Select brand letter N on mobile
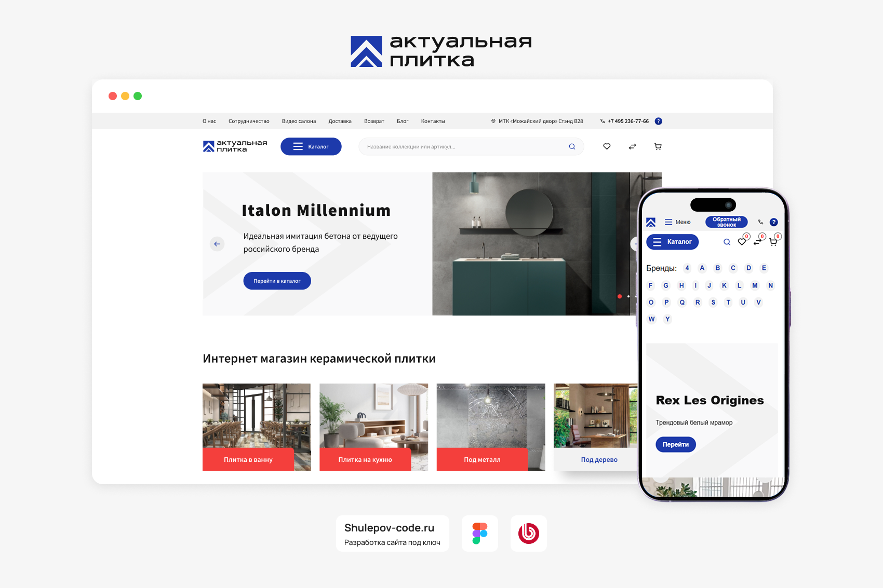This screenshot has width=883, height=588. (x=771, y=285)
